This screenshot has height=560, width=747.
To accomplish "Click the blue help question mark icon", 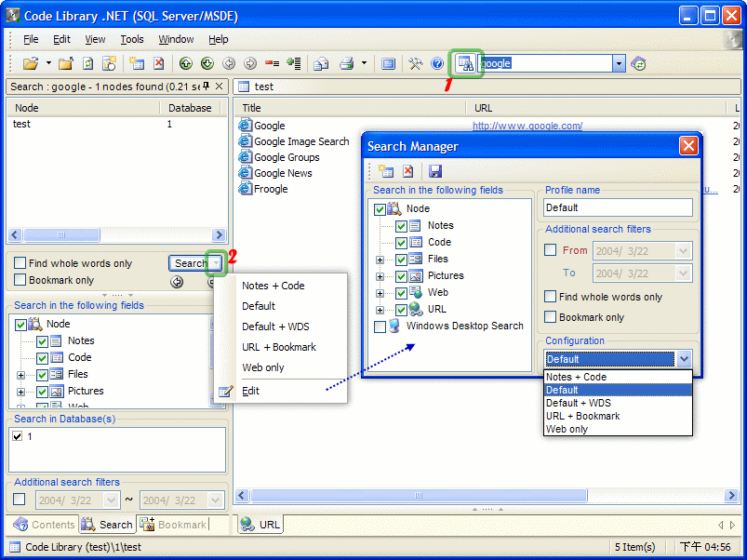I will [437, 63].
